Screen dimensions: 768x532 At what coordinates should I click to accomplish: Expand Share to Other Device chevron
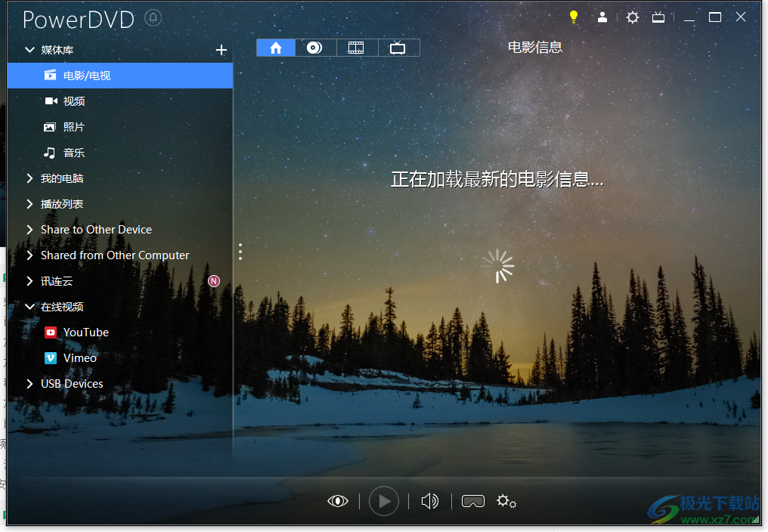pos(30,230)
